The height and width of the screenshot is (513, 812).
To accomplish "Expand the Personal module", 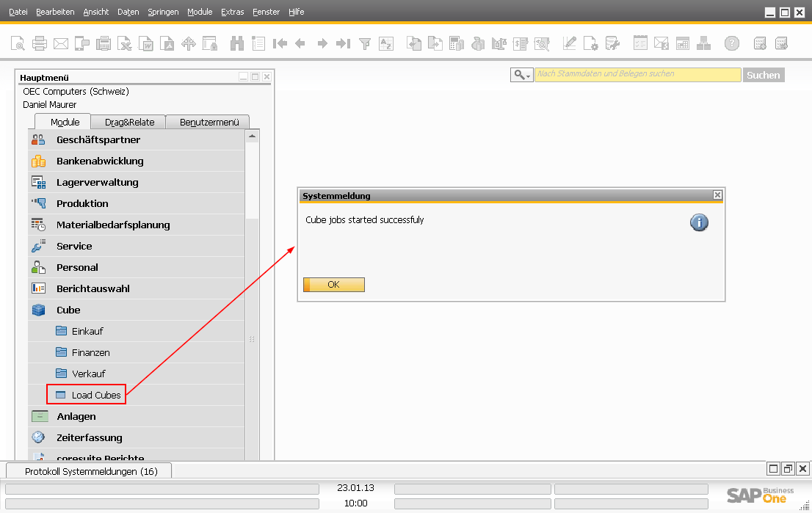I will [x=137, y=267].
